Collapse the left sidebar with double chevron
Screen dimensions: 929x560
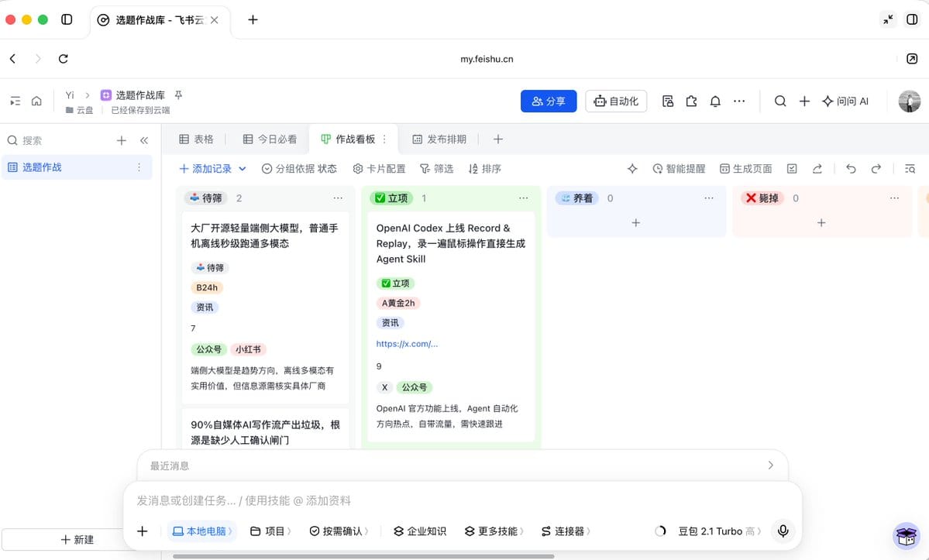point(144,140)
